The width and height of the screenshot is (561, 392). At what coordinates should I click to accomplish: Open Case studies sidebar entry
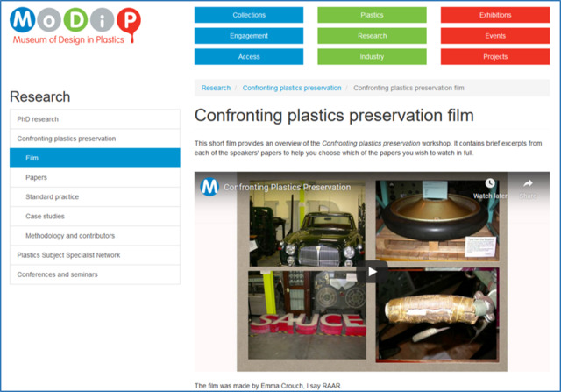click(x=95, y=217)
